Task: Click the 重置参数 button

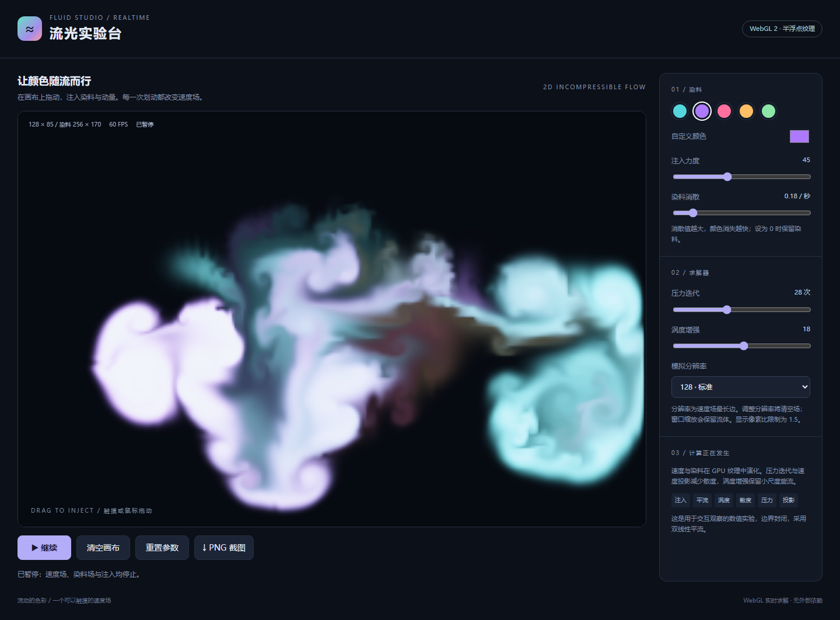Action: tap(162, 548)
